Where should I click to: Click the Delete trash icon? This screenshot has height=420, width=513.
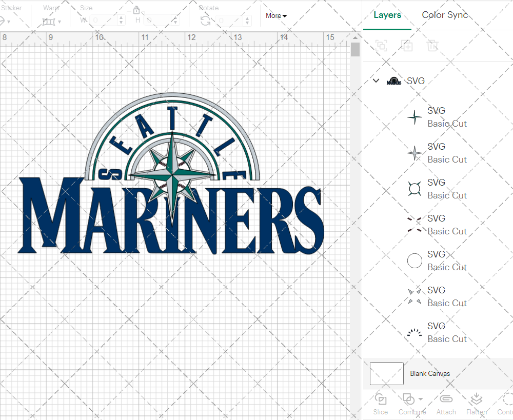tap(432, 46)
